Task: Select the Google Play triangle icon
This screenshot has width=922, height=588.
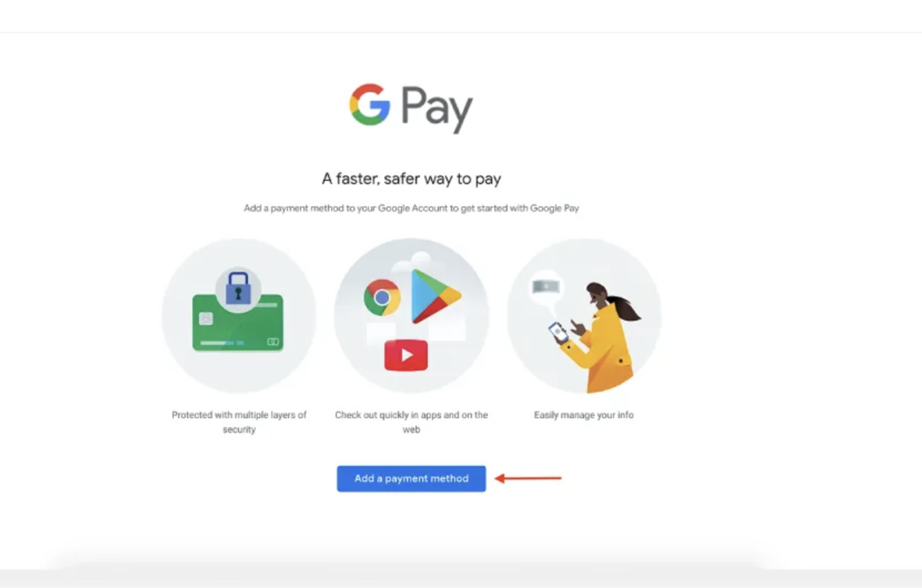Action: 435,296
